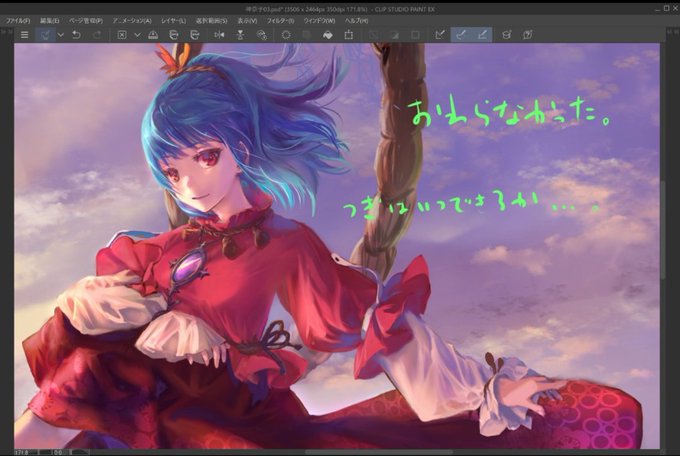Click the dome-shaped icon after Clear dropdown
Image resolution: width=680 pixels, height=456 pixels.
[153, 35]
